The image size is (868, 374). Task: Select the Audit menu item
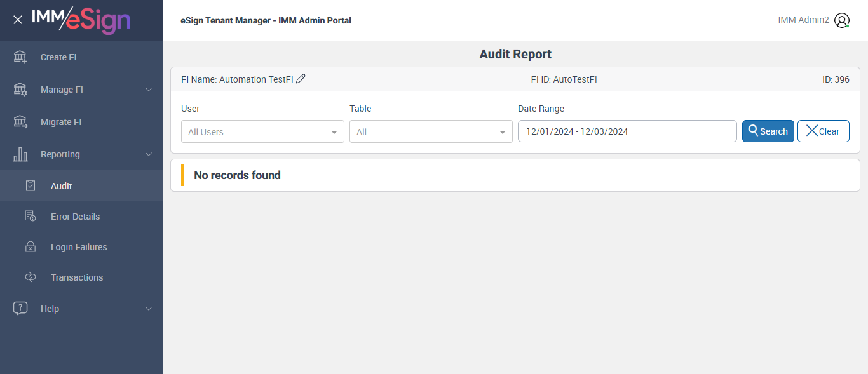point(62,186)
